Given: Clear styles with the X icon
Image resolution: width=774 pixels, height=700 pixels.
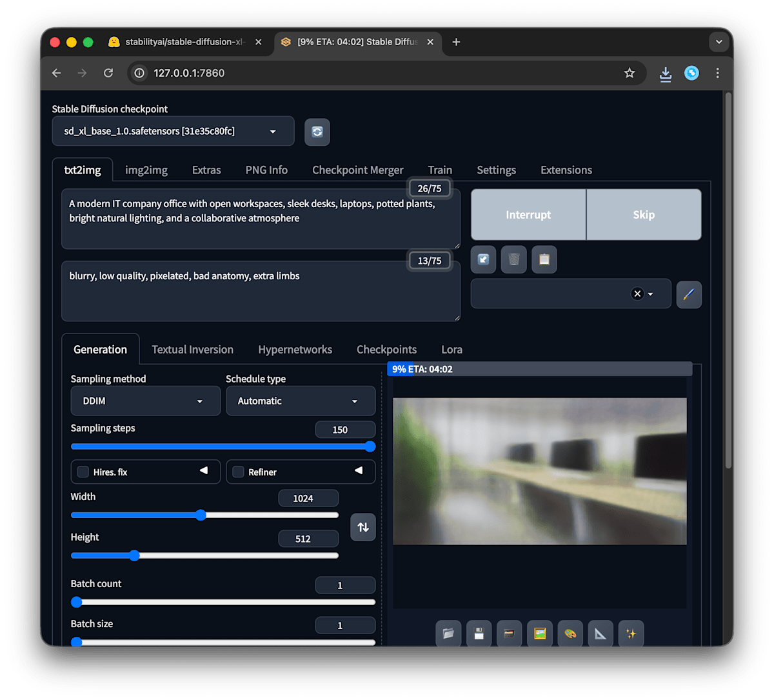Looking at the screenshot, I should click(637, 294).
